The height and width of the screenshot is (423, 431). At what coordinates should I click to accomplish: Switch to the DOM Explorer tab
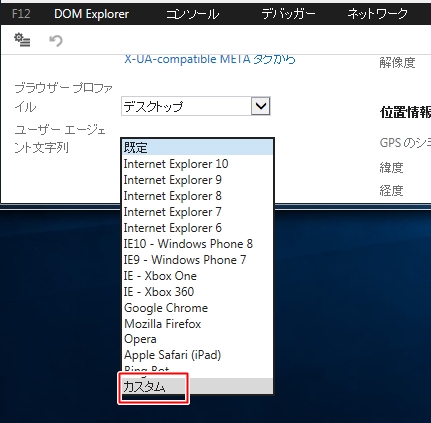pyautogui.click(x=91, y=14)
